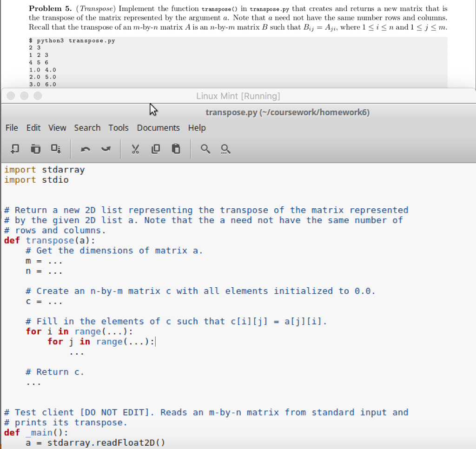Viewport: 476px width, 449px height.
Task: Click the 'a = stdarray.readFloat2D()' line
Action: (95, 442)
